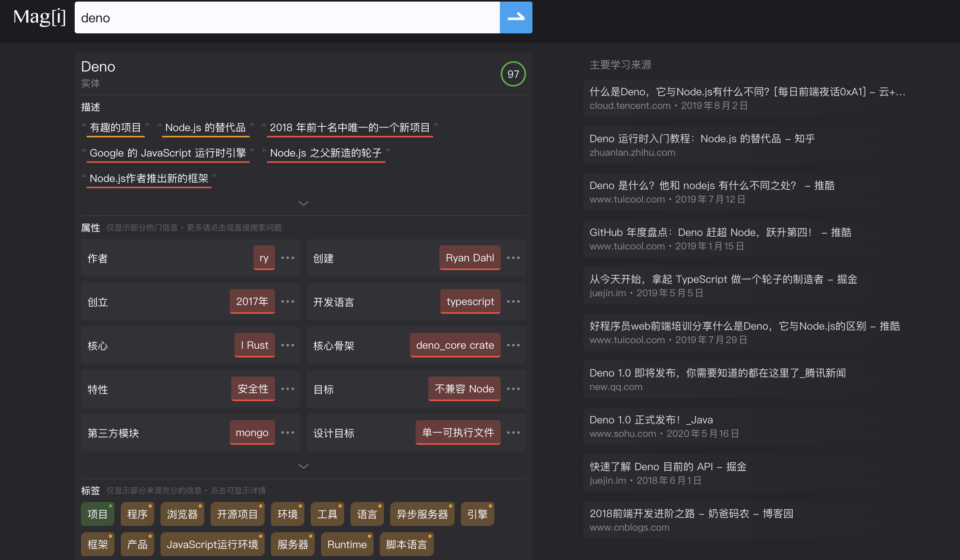This screenshot has height=560, width=960.
Task: Click the typescript value under 开发语言
Action: (470, 301)
